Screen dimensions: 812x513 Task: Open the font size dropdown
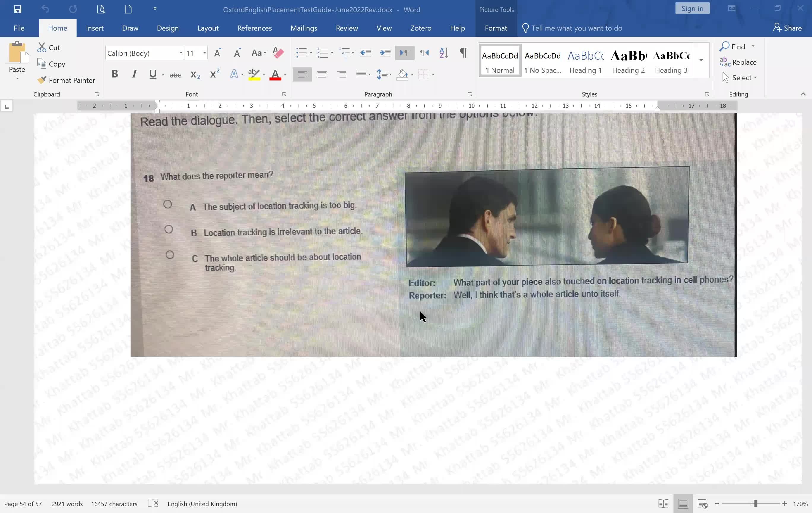(204, 53)
